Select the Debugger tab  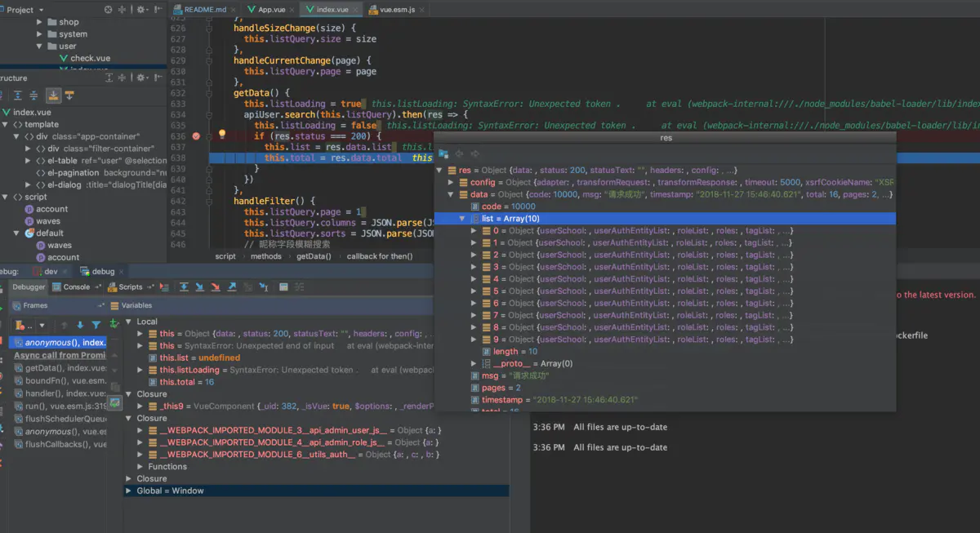[x=29, y=286]
